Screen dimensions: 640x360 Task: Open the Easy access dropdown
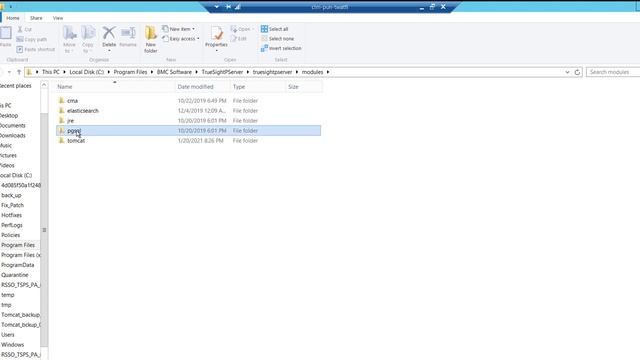click(x=198, y=39)
